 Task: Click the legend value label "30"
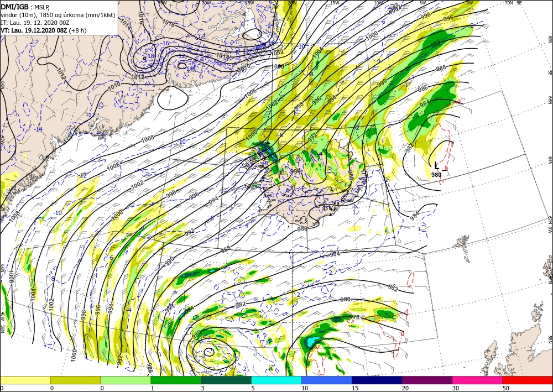click(455, 388)
